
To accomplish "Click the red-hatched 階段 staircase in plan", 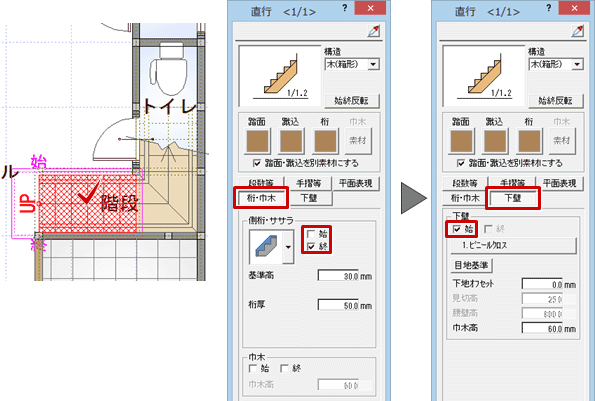I will pos(88,203).
